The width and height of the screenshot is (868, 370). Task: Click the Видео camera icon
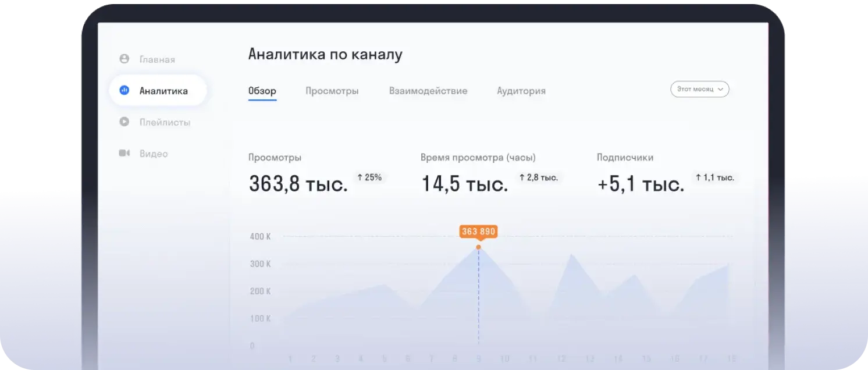[124, 153]
